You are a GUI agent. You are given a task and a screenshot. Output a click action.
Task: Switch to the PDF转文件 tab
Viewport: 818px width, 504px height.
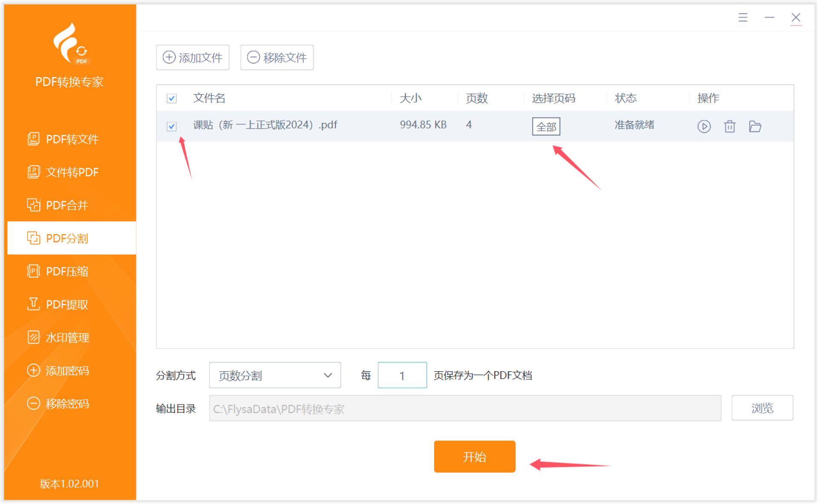(72, 139)
